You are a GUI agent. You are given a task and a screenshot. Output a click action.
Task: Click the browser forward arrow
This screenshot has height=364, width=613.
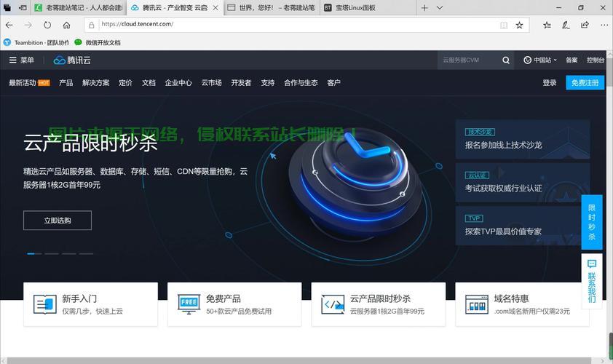click(28, 25)
